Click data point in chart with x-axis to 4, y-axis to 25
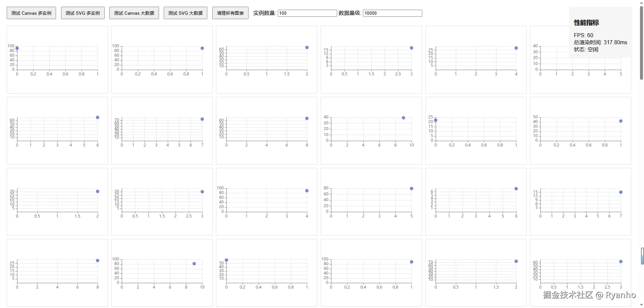 click(516, 48)
